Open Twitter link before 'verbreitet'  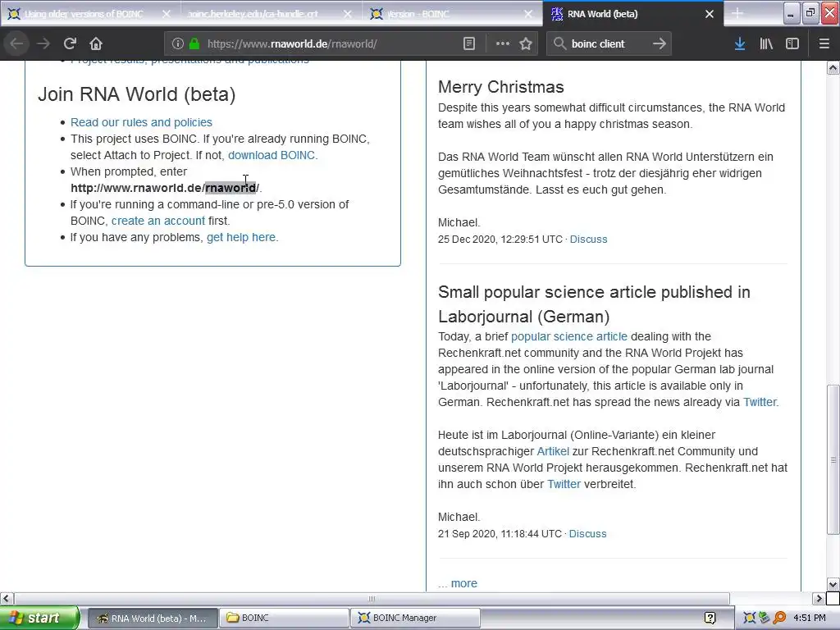pyautogui.click(x=564, y=484)
